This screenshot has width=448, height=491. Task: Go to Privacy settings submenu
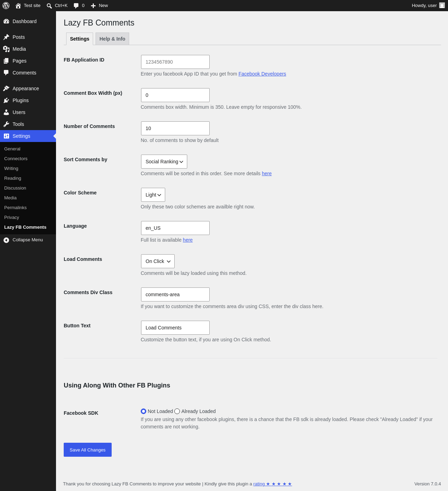point(12,218)
